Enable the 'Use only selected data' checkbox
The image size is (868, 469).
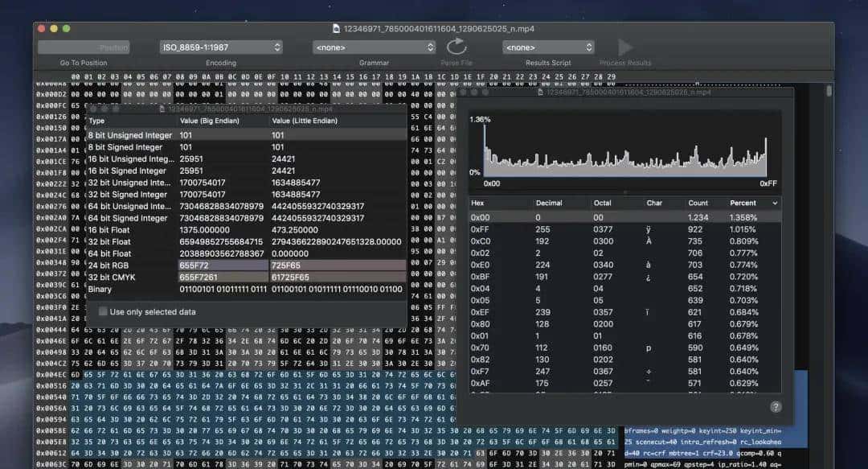coord(103,311)
